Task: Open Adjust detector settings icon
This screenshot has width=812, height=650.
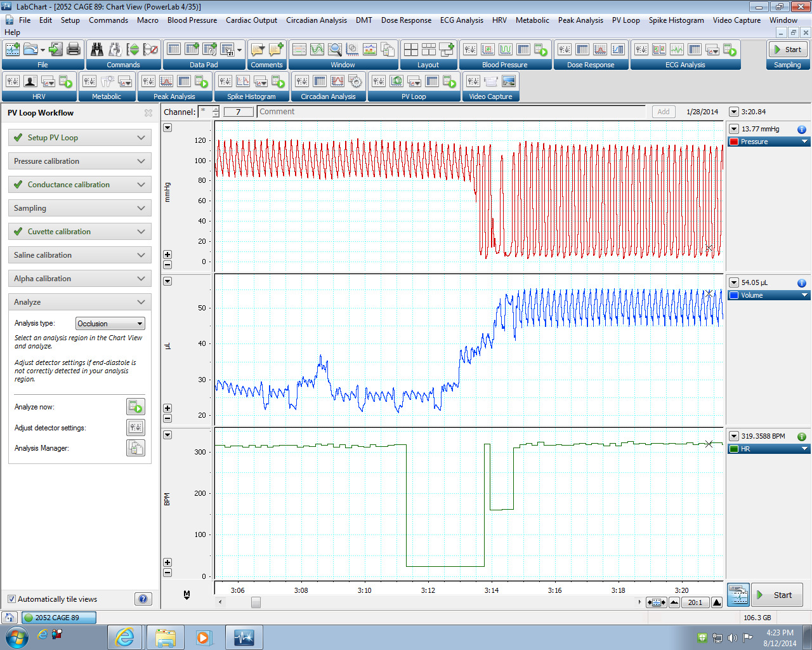Action: pyautogui.click(x=136, y=427)
